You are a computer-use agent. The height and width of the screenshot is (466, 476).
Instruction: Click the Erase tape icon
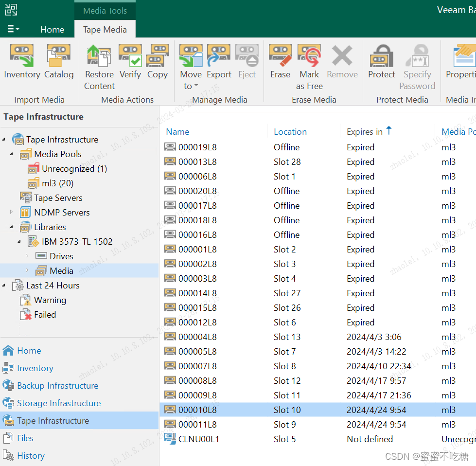pos(280,55)
